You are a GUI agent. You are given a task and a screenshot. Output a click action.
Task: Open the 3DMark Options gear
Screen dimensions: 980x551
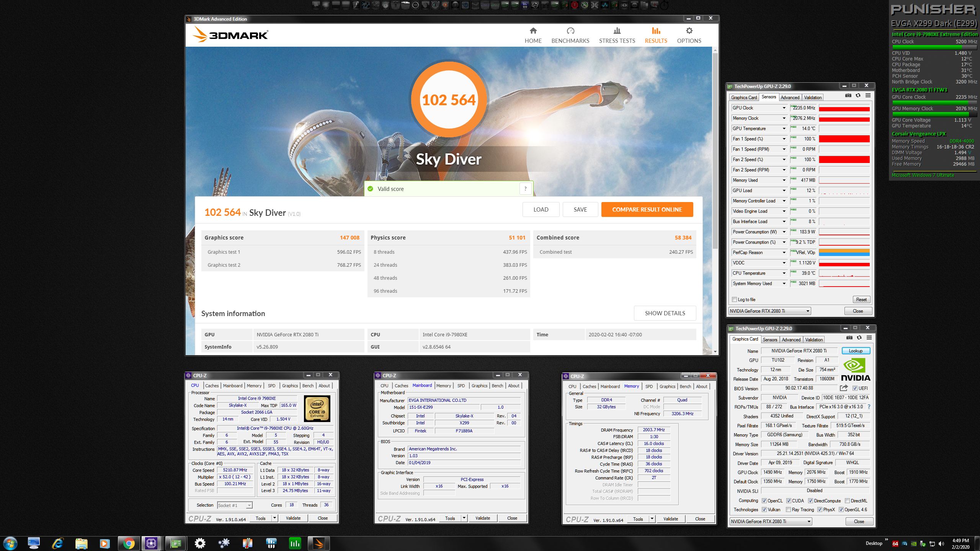tap(689, 31)
